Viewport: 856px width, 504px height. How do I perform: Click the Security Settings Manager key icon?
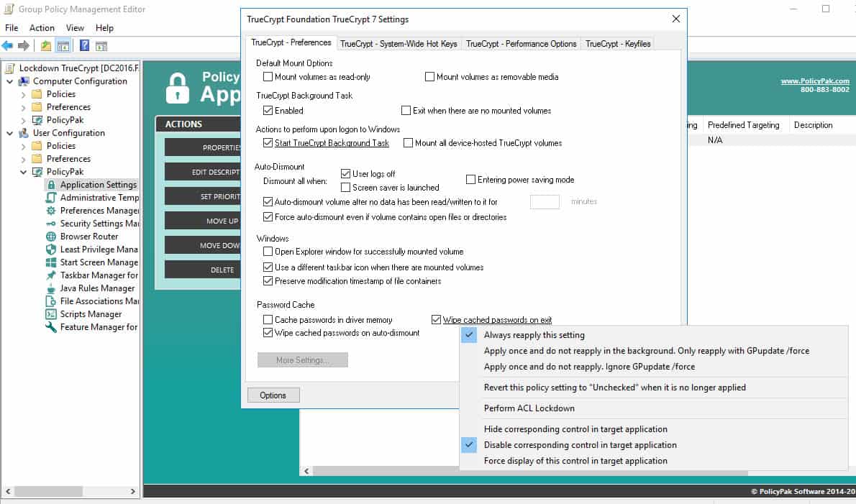[x=51, y=224]
